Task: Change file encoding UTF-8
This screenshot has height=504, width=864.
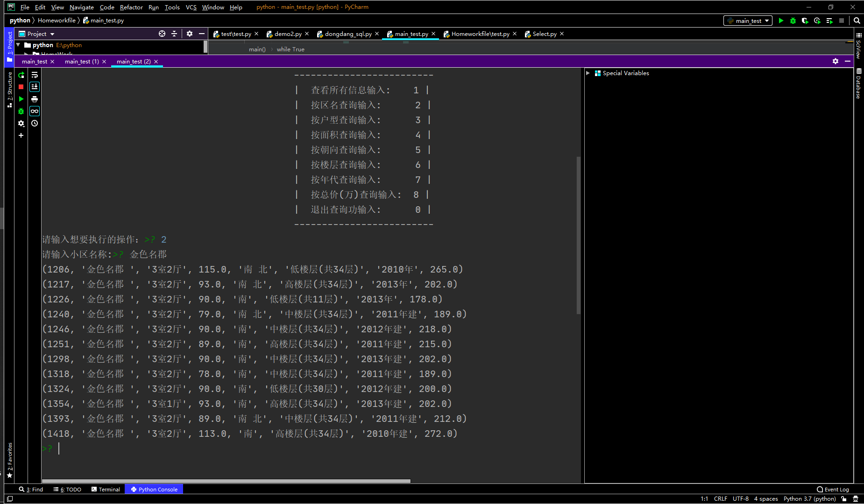Action: [x=740, y=498]
